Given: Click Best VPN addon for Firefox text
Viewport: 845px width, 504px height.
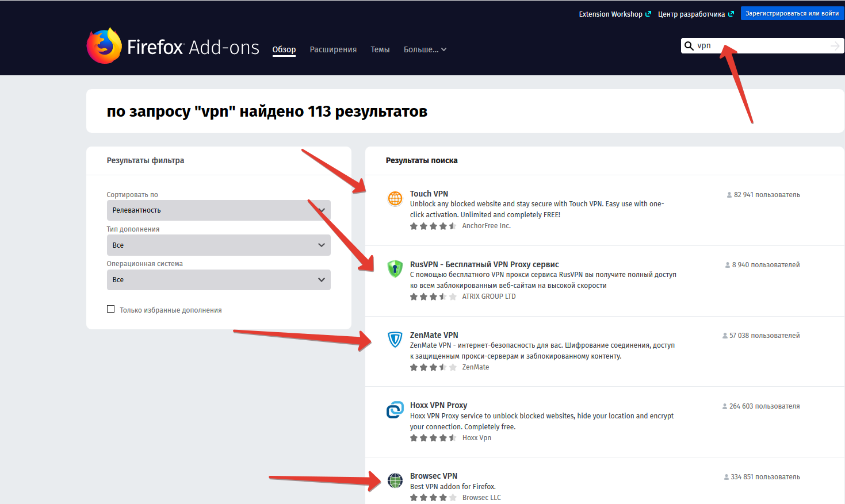Looking at the screenshot, I should (x=453, y=487).
